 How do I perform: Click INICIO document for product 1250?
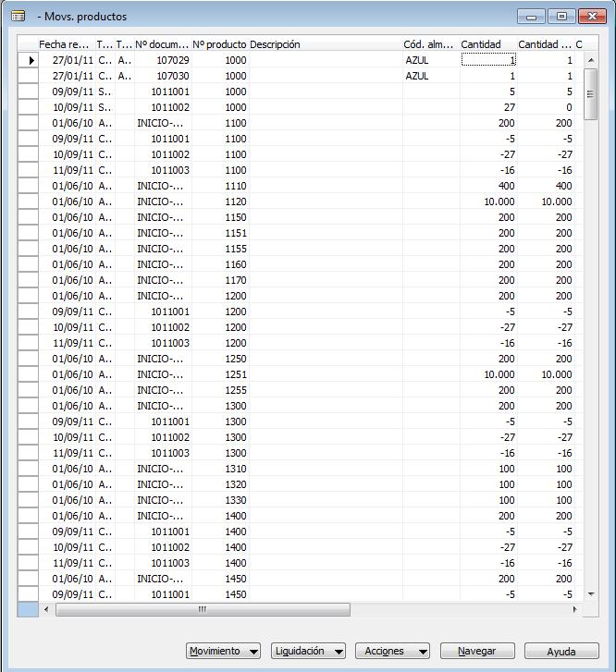point(160,359)
